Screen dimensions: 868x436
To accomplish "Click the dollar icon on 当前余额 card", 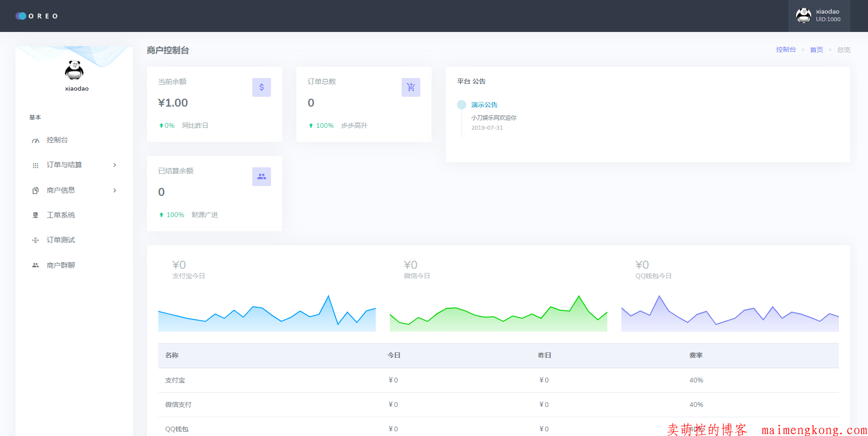I will tap(262, 87).
